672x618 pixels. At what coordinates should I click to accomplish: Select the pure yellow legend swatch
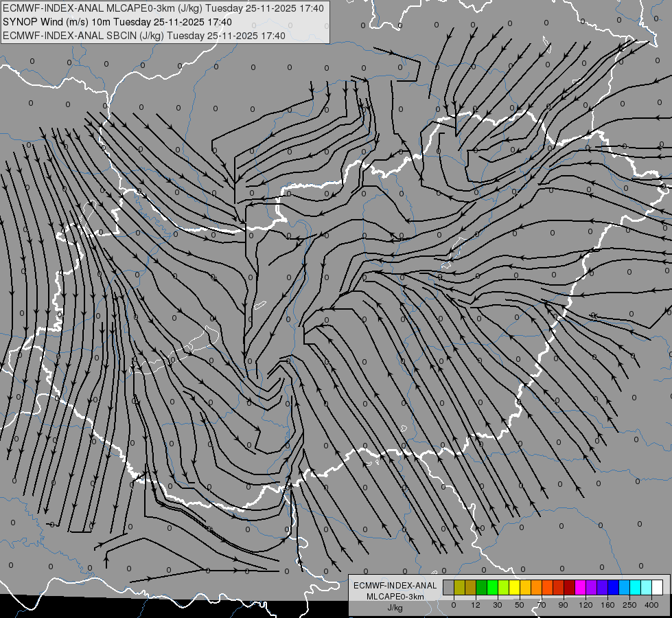(515, 587)
